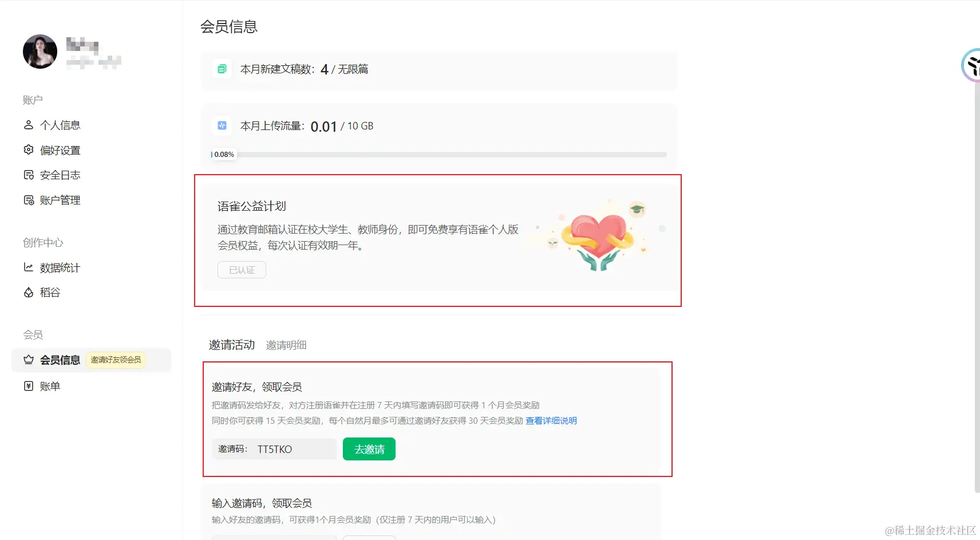Click the 本月新建文稿数 text

click(278, 69)
